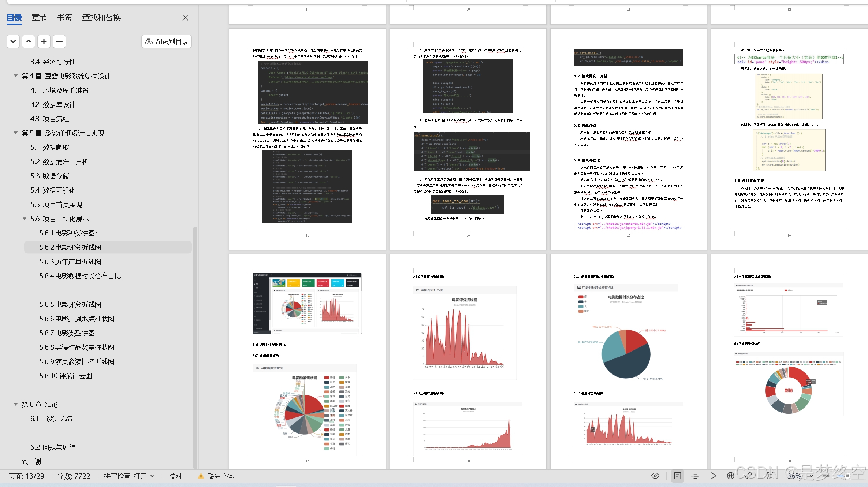Click the zoom slider handle

point(847,476)
